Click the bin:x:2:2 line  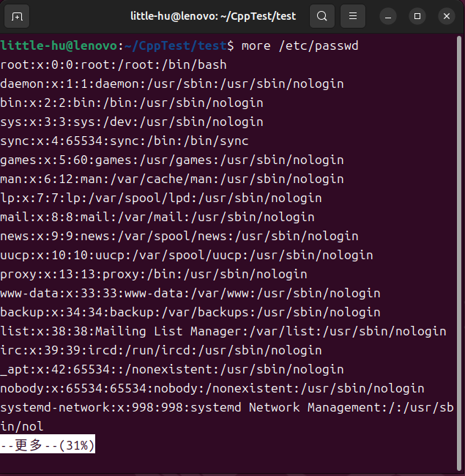[132, 103]
